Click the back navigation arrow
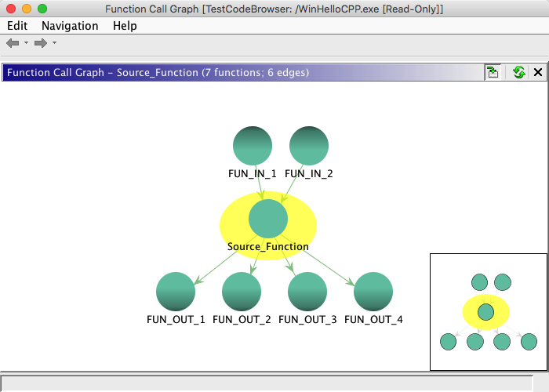Viewport: 549px width, 392px height. coord(13,42)
